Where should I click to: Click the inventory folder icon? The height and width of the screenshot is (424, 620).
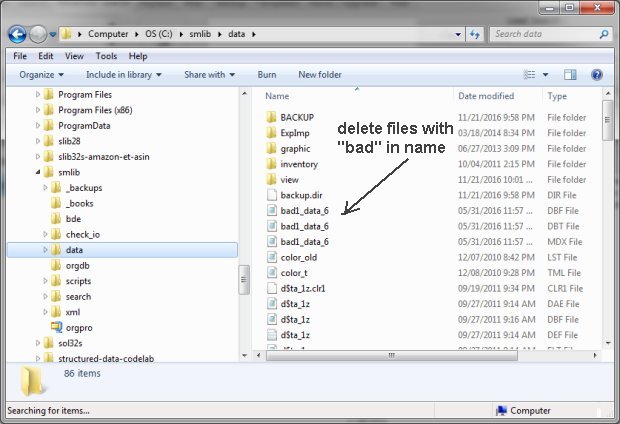(271, 164)
